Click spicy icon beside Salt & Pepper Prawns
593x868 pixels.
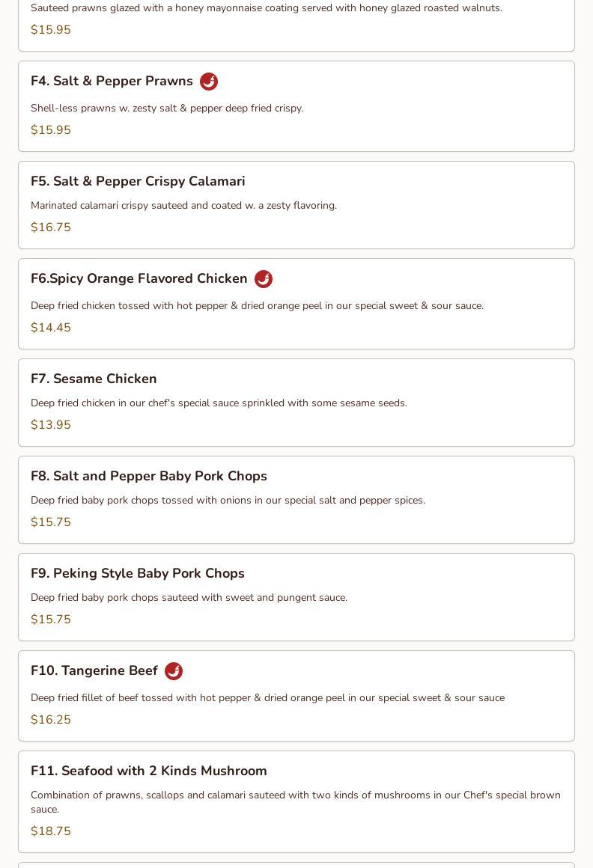[209, 82]
